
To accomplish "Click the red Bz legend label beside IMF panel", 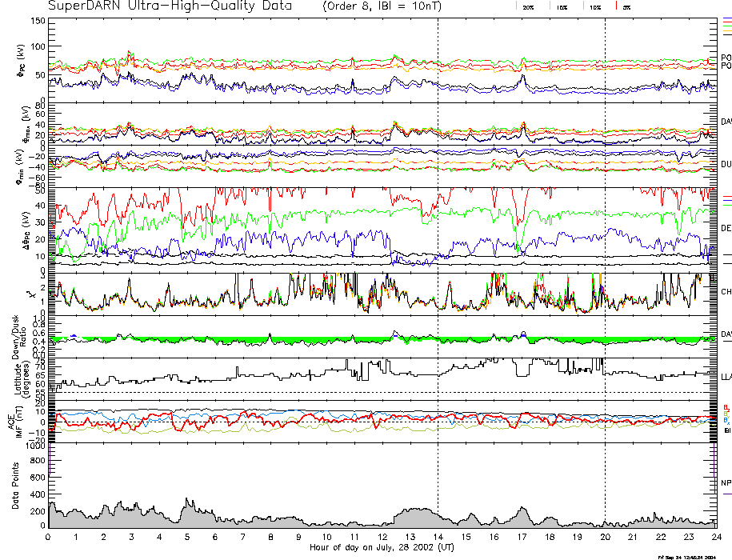I will (x=726, y=407).
